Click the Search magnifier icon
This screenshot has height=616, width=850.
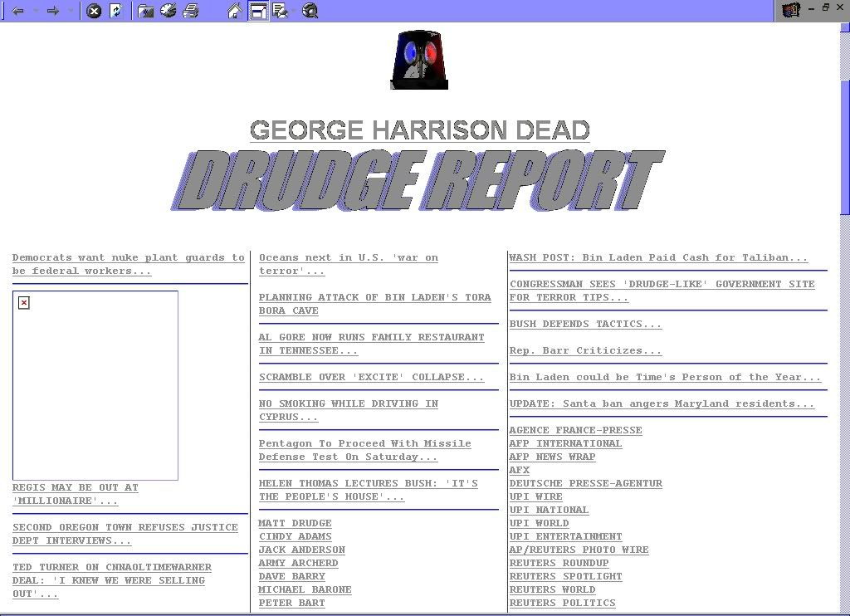(310, 11)
